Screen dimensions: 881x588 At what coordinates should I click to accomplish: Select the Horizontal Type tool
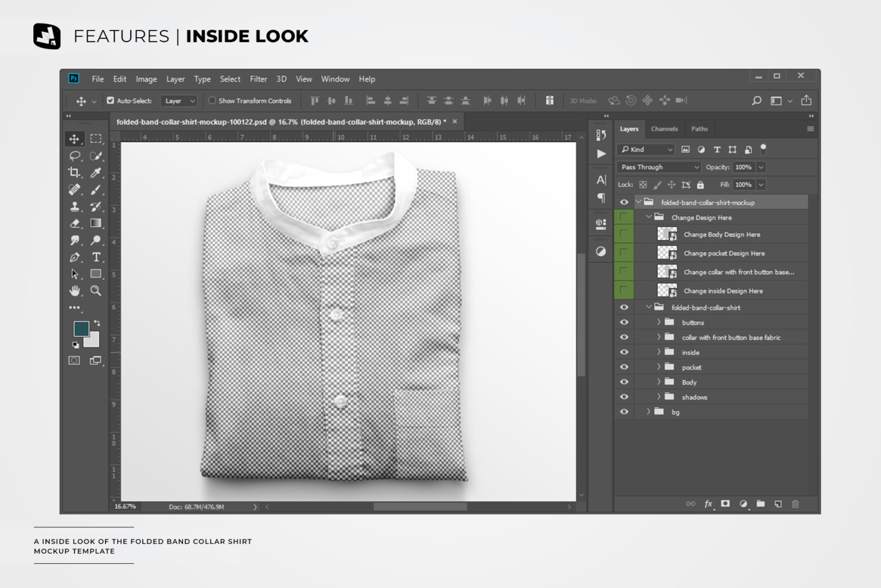tap(96, 257)
